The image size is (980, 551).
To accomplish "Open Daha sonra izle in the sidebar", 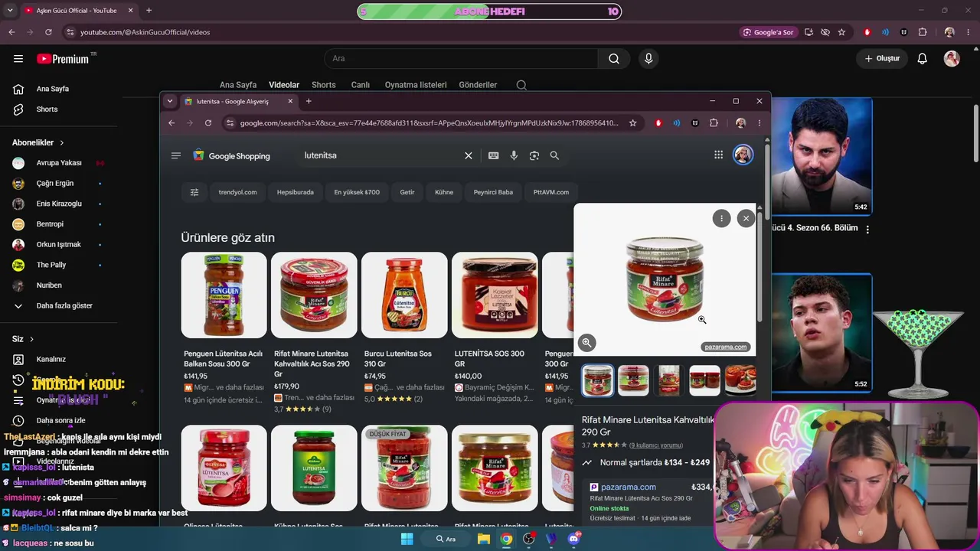I will click(60, 421).
